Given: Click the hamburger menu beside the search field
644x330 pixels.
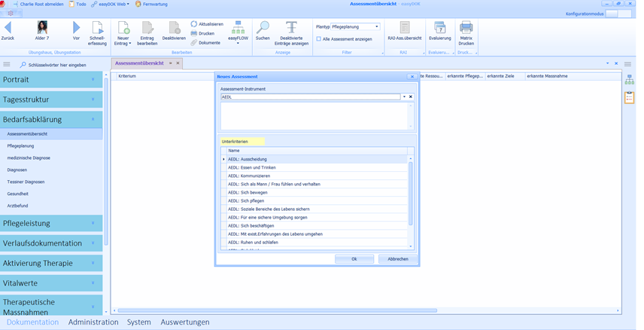Looking at the screenshot, I should click(7, 64).
